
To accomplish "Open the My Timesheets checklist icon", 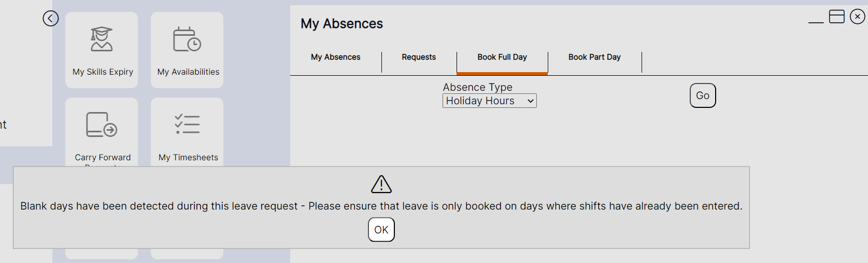I will click(x=187, y=124).
